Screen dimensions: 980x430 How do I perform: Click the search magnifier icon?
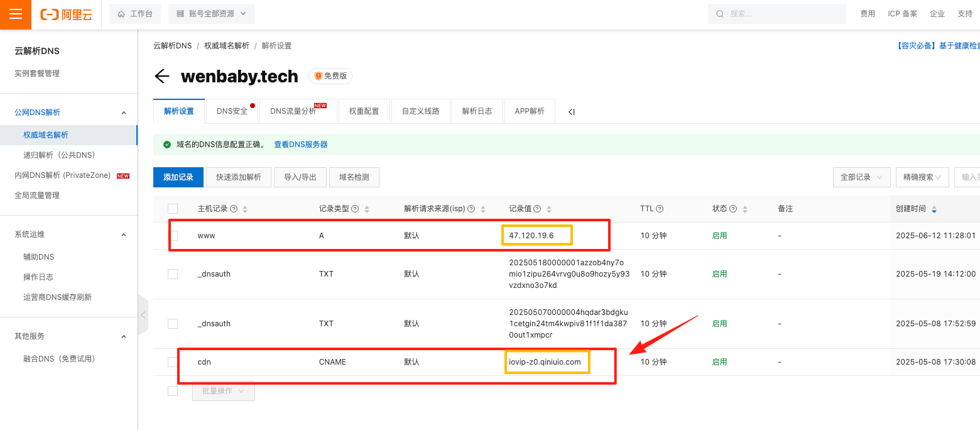720,14
